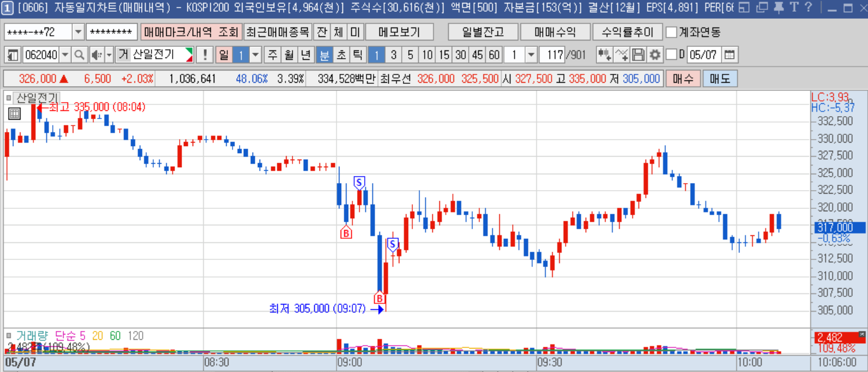Open the date calendar picker icon
This screenshot has width=868, height=372.
(x=729, y=55)
